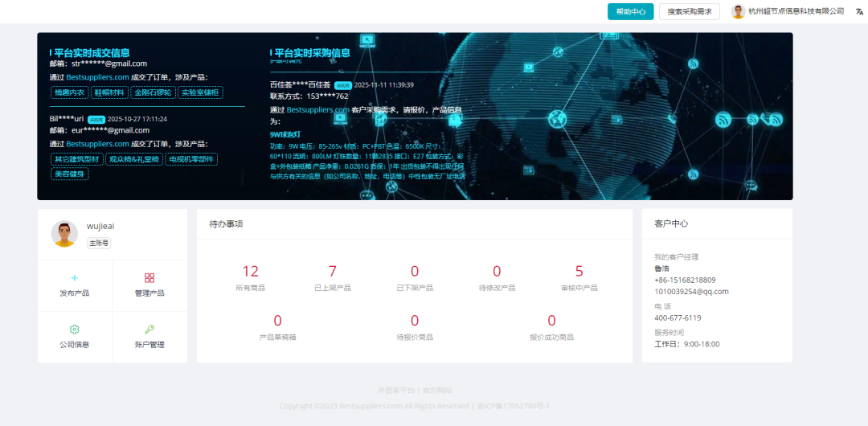This screenshot has height=426, width=868.
Task: View the 7 已上架产品 count
Action: pyautogui.click(x=333, y=272)
